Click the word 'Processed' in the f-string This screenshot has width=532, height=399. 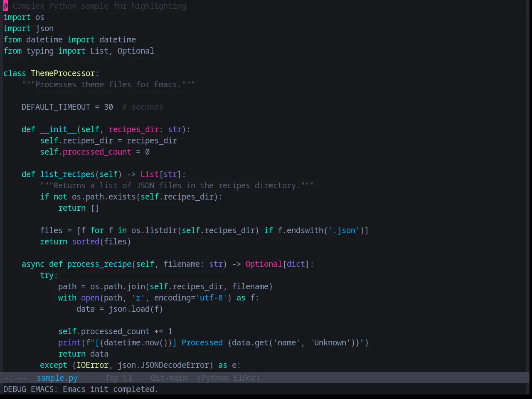[202, 342]
